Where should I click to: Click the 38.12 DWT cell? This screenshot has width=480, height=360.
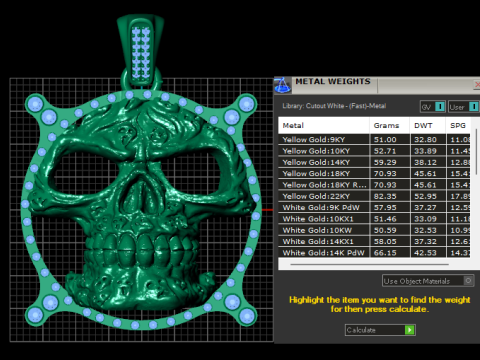click(428, 162)
